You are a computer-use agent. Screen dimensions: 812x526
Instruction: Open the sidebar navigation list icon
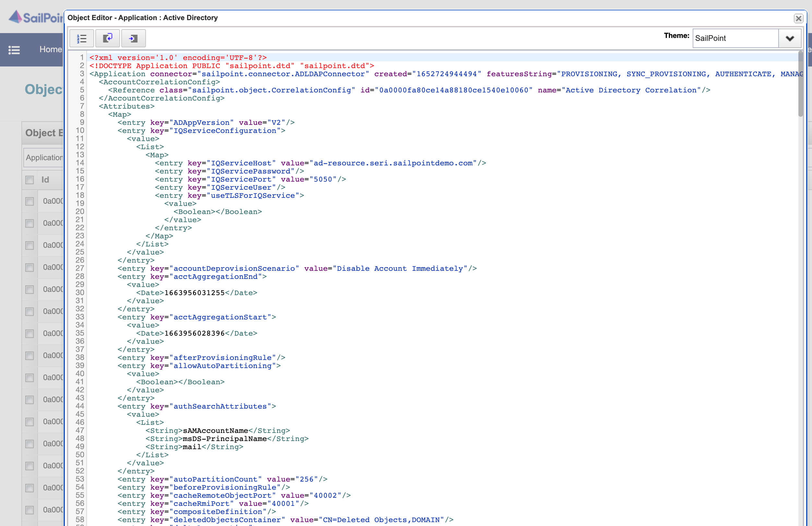click(x=14, y=50)
